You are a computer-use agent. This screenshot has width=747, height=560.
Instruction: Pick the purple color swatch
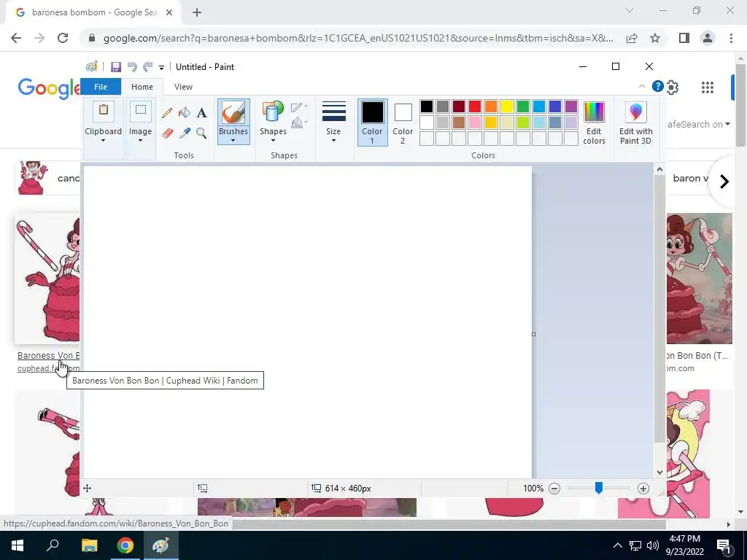(x=570, y=106)
